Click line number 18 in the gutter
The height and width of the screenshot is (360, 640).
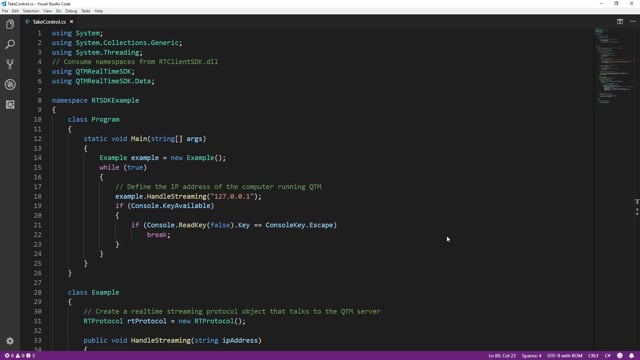coord(38,196)
